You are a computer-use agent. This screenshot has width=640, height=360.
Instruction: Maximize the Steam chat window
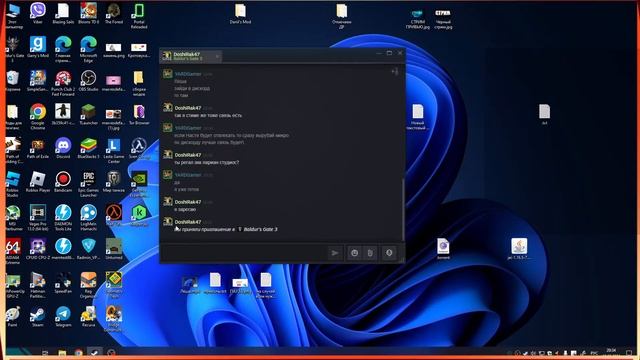(389, 53)
